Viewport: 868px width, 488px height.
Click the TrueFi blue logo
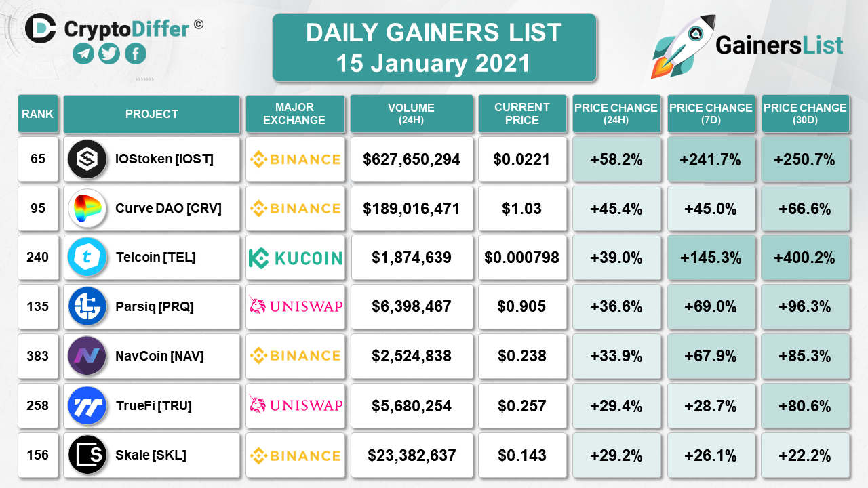pyautogui.click(x=87, y=405)
